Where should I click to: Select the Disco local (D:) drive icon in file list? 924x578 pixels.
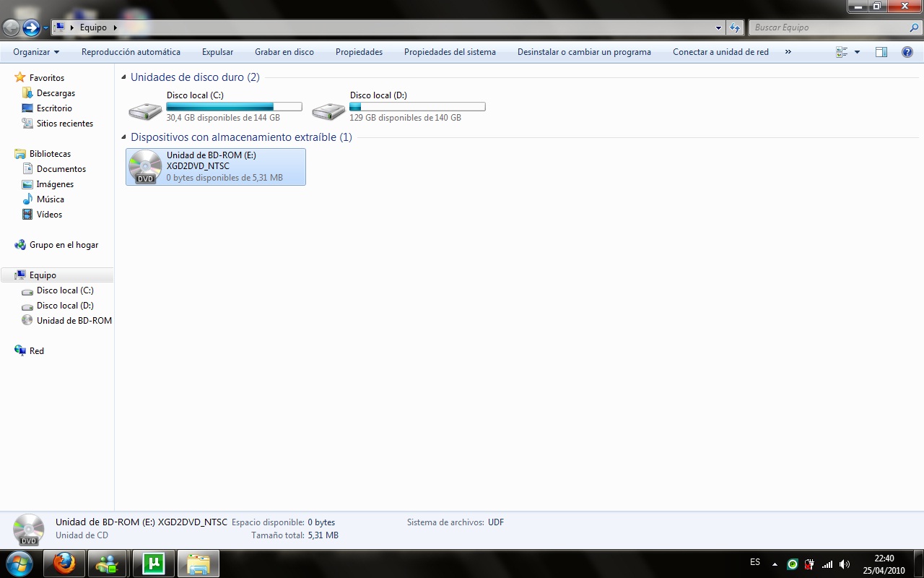328,111
